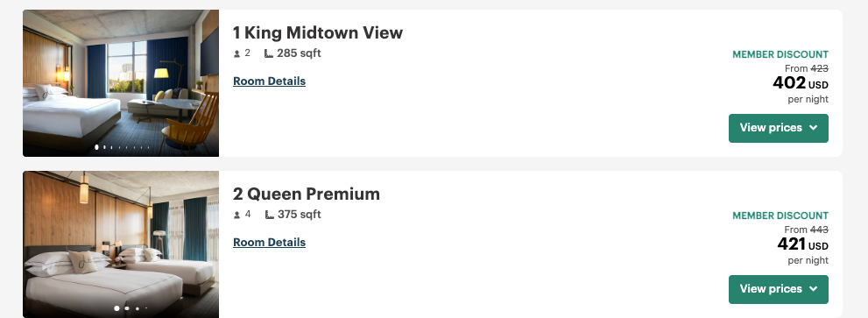Select the third carousel dot on Queen room photo

[x=138, y=308]
